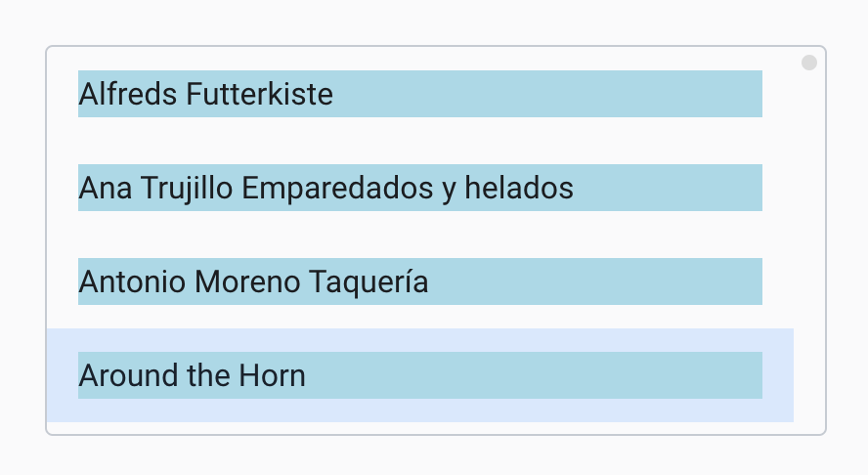Click the word Alfreds in the first entry

128,94
